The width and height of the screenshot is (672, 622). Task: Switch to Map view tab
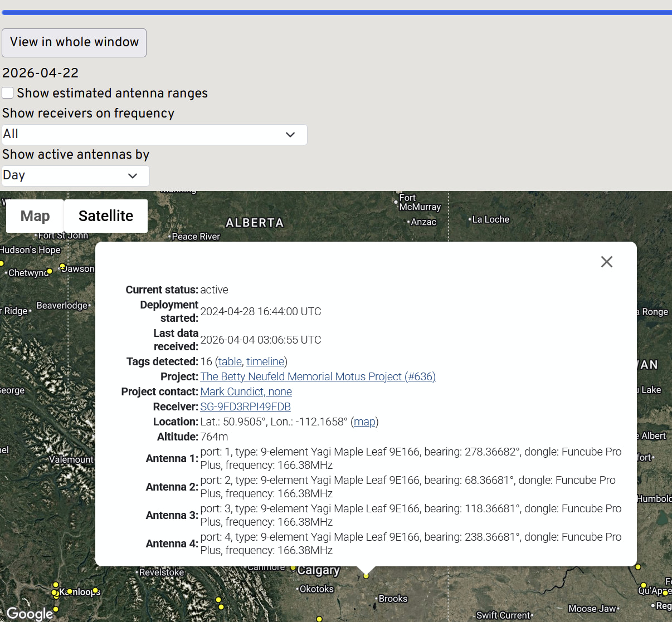click(35, 216)
